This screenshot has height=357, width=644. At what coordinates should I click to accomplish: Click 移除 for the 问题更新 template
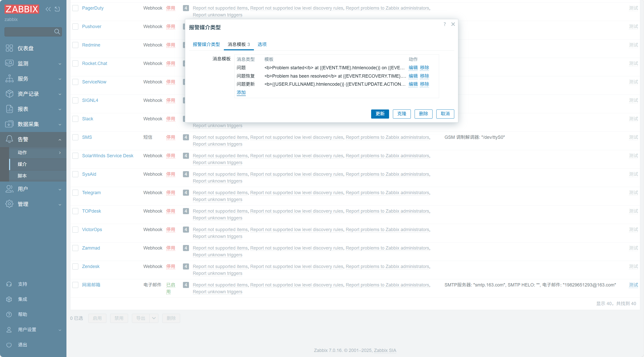[424, 84]
